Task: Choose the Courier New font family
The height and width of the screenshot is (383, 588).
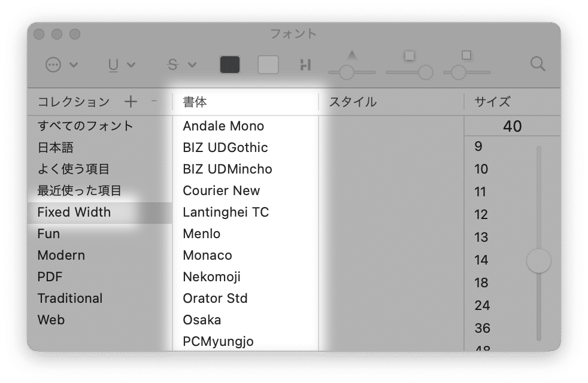Action: [x=245, y=191]
